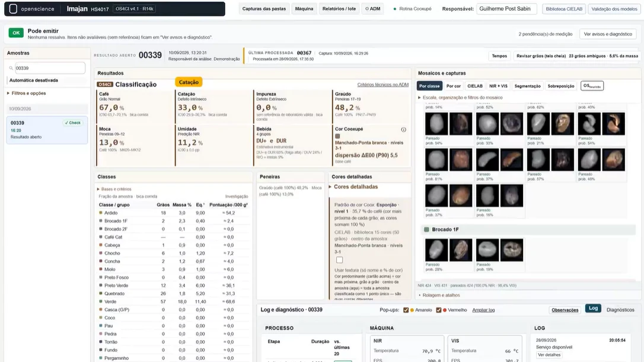Viewport: 644px width, 362px height.
Task: Select the Por classe mosaic tab
Action: [x=429, y=86]
